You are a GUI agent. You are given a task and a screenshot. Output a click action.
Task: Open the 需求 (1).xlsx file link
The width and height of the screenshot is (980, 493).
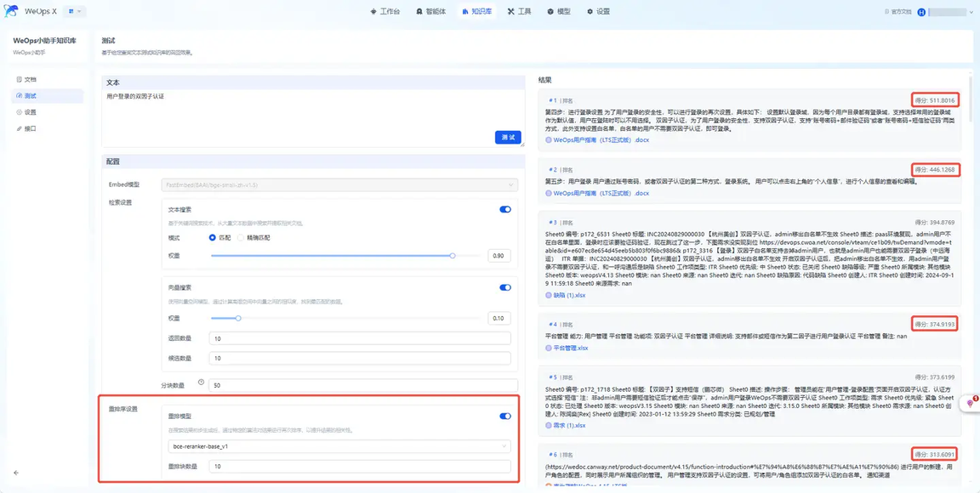coord(569,426)
